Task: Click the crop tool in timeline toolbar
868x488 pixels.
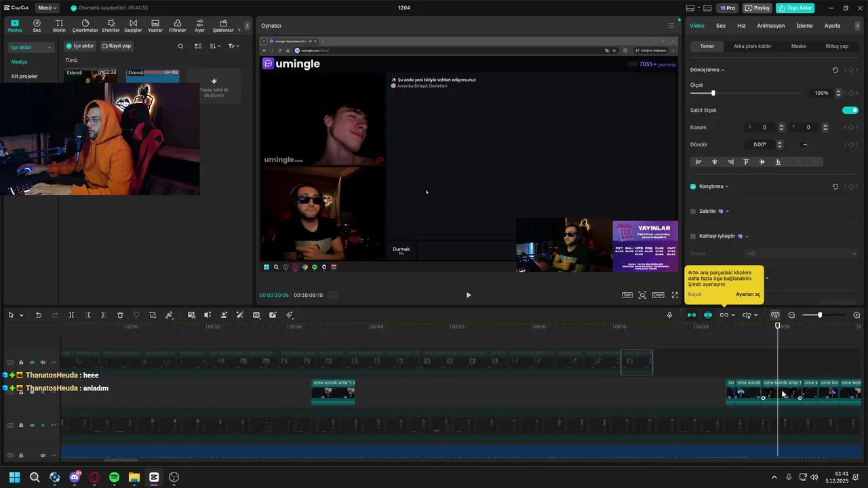Action: point(153,315)
